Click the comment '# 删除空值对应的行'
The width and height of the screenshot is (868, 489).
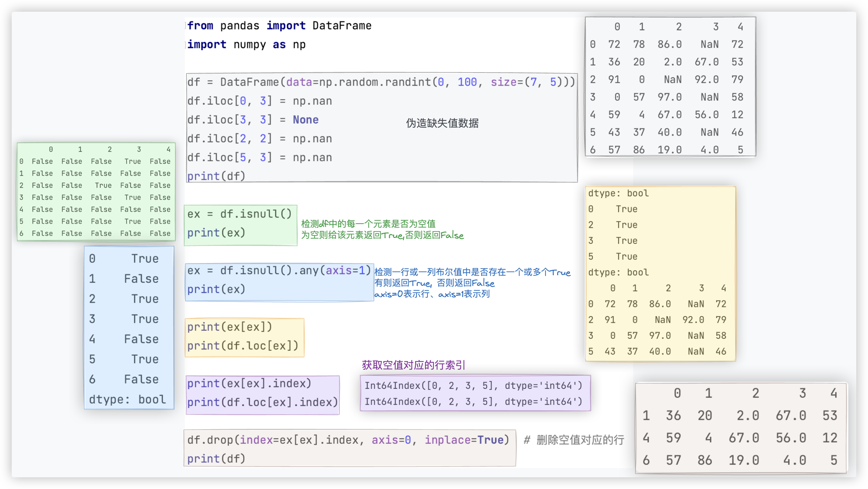coord(574,440)
